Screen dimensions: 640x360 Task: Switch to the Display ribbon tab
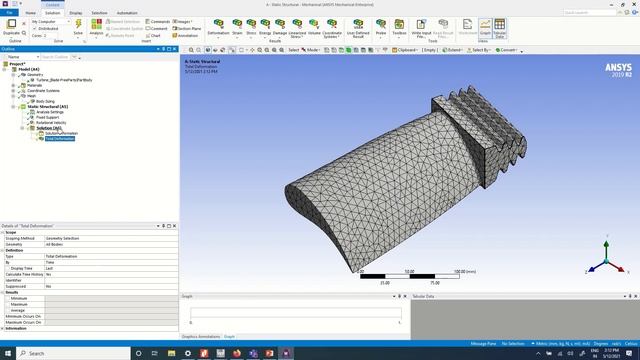click(76, 13)
